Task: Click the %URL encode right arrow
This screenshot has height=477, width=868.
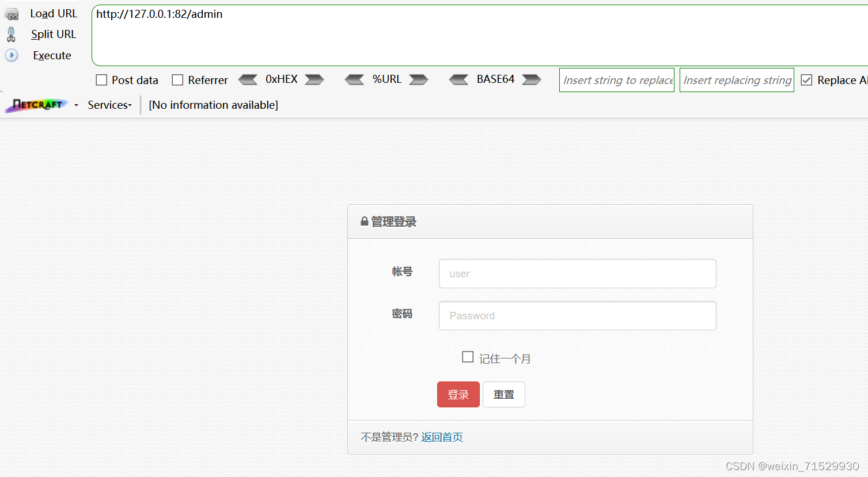Action: click(419, 79)
